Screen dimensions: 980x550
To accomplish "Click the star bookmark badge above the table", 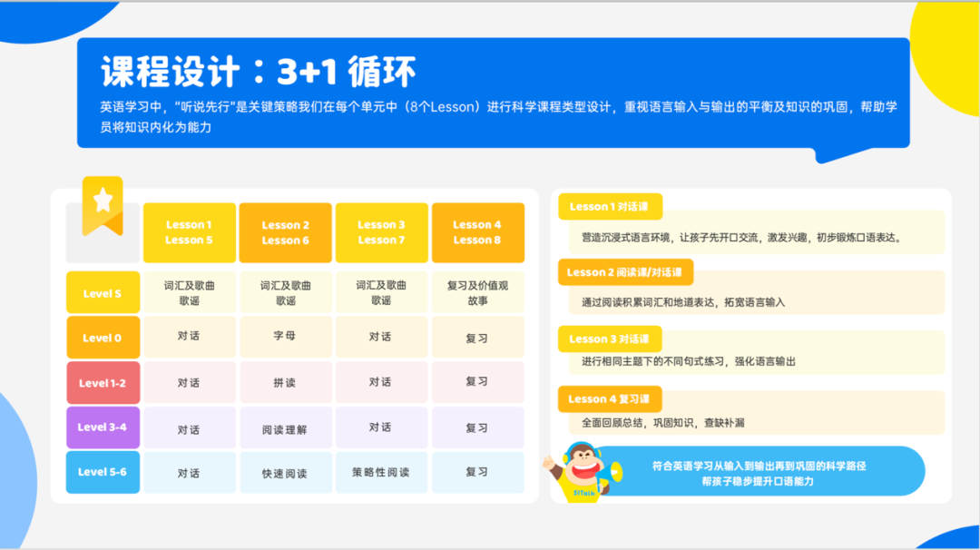I will (x=103, y=206).
